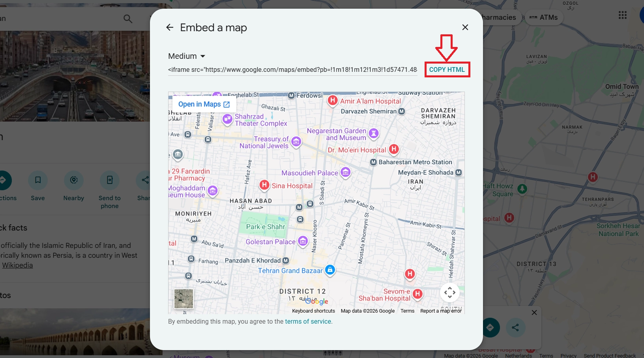Open the Wikipedia link in quick facts
The image size is (644, 358).
pyautogui.click(x=17, y=265)
